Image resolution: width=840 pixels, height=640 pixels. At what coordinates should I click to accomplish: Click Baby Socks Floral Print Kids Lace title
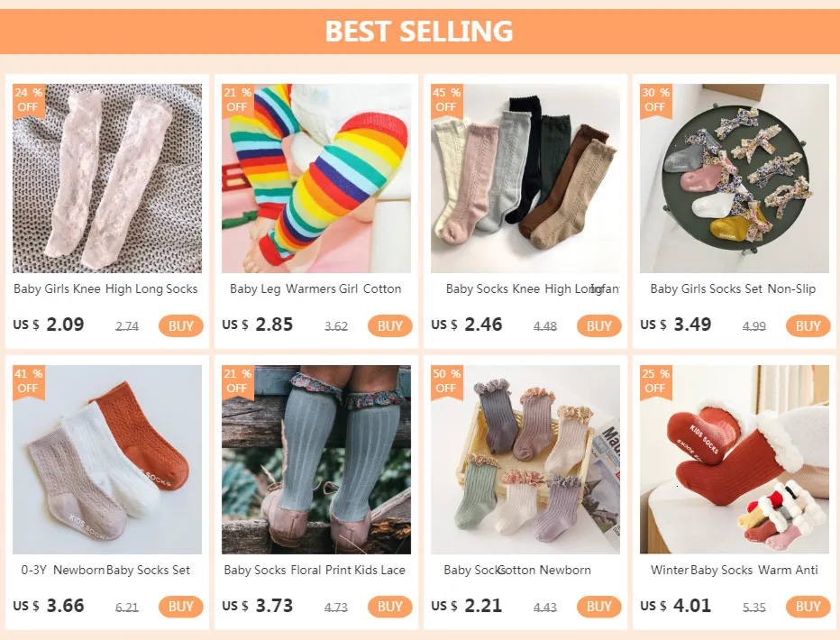tap(315, 571)
